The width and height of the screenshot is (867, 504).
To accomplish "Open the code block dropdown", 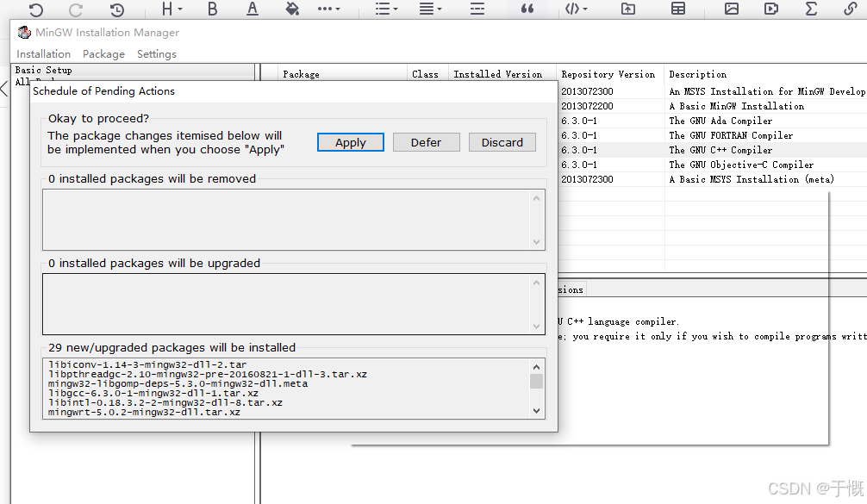I will click(x=577, y=9).
